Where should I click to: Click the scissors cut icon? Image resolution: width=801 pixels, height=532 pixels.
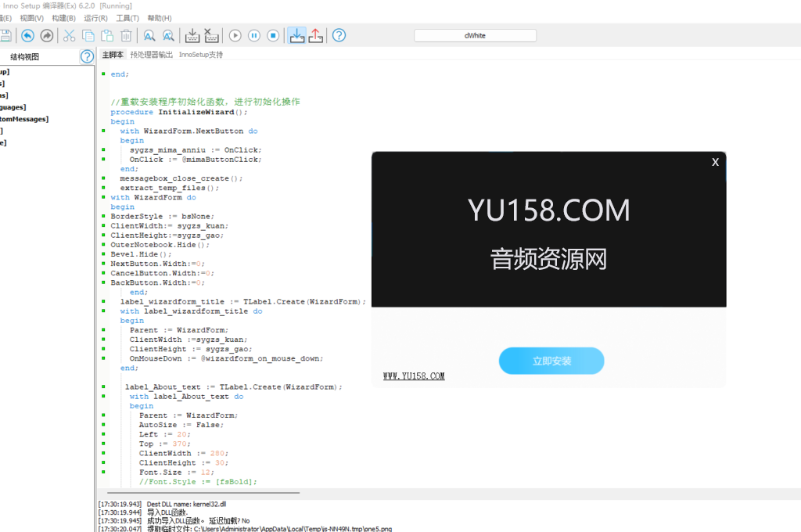click(x=69, y=35)
